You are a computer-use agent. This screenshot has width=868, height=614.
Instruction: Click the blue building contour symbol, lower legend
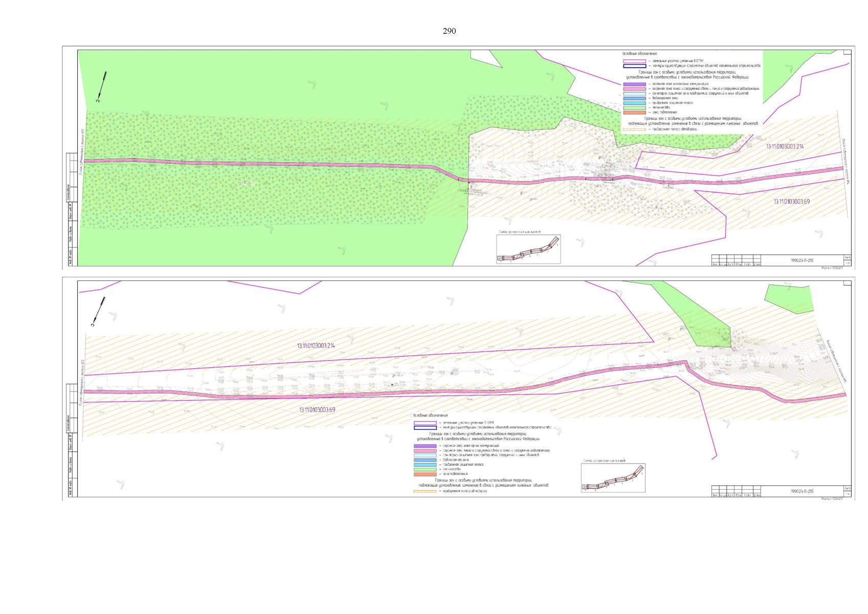click(425, 427)
